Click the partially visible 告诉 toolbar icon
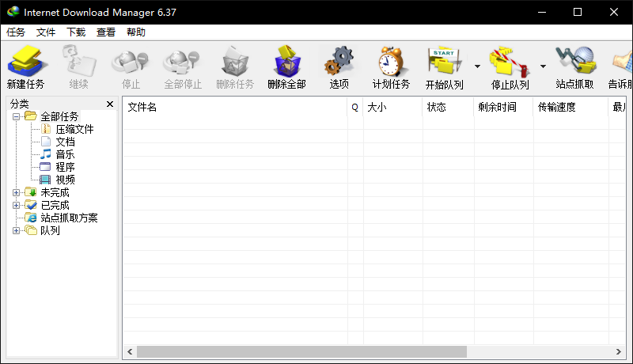633x364 pixels. coord(622,62)
